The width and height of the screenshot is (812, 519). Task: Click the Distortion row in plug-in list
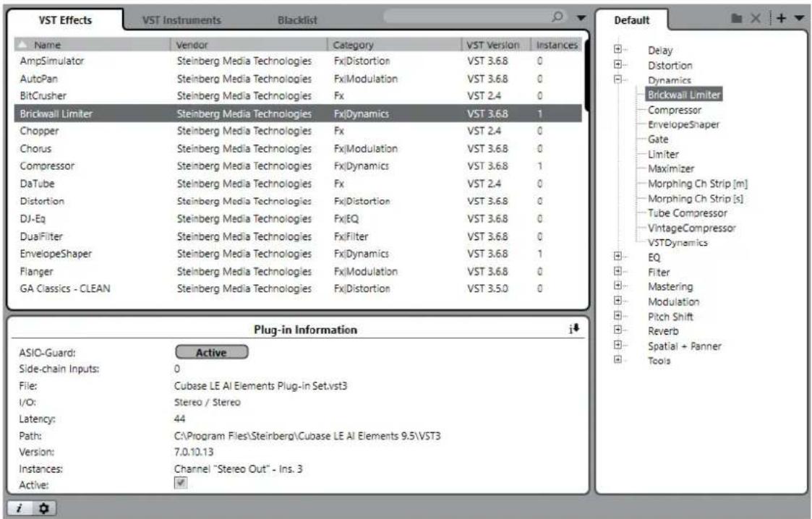click(x=298, y=201)
